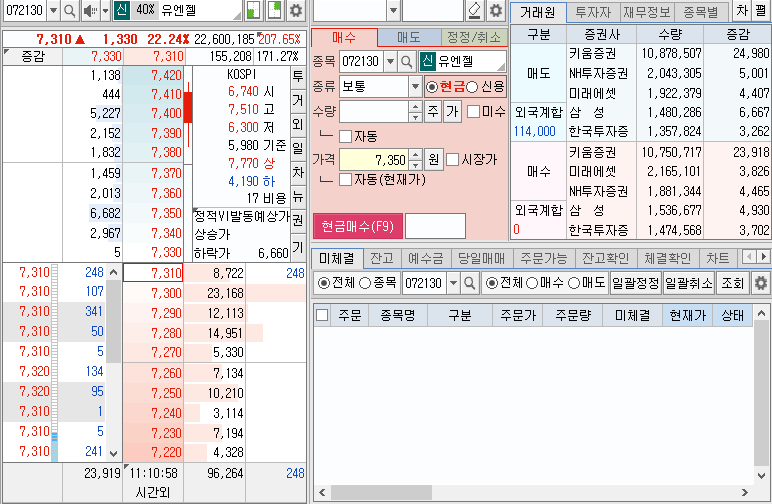The width and height of the screenshot is (772, 504).
Task: Click the horizontal scrollbar of the unfilled orders table
Action: 382,492
